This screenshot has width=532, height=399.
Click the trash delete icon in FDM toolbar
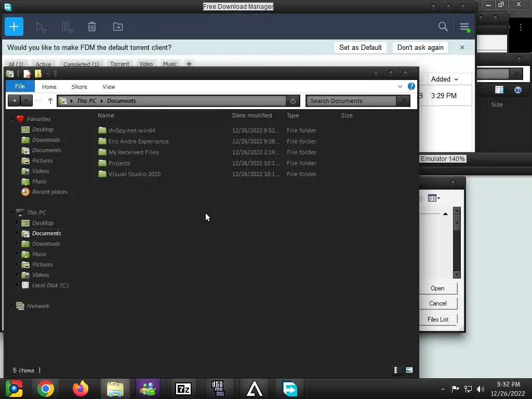(x=92, y=27)
